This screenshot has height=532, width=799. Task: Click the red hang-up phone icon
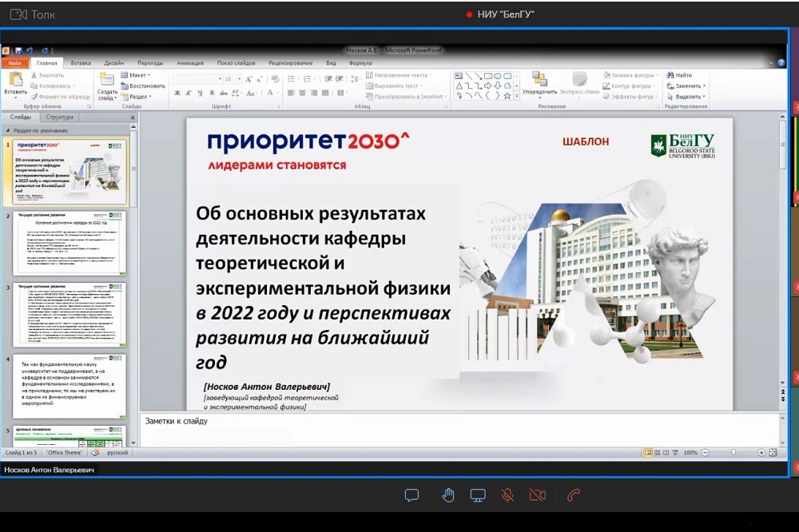[573, 495]
